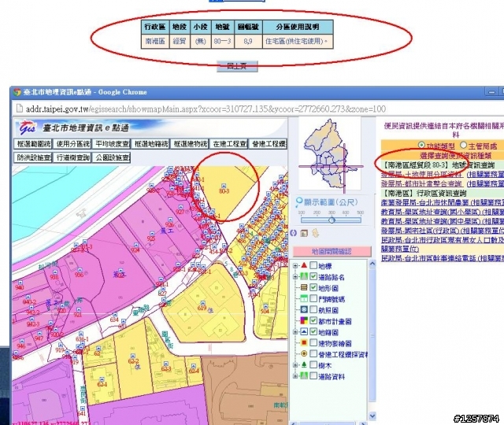Expand the 地標 tree node

[295, 266]
